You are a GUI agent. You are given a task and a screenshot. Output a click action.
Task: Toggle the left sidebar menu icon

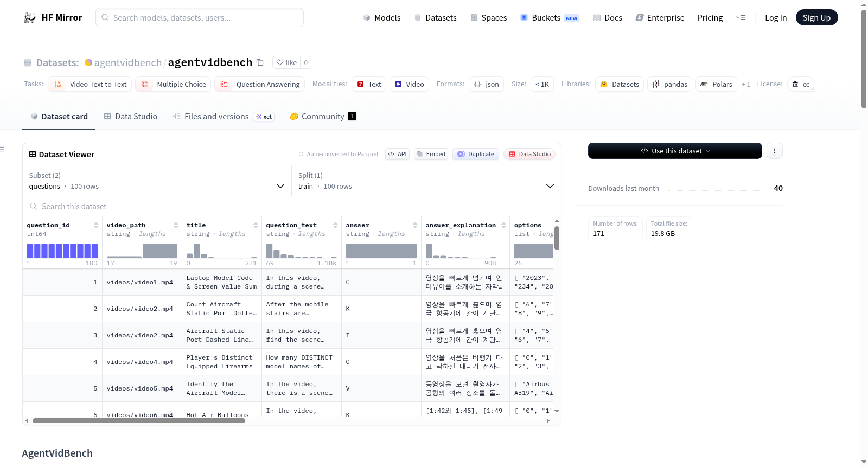pos(2,149)
